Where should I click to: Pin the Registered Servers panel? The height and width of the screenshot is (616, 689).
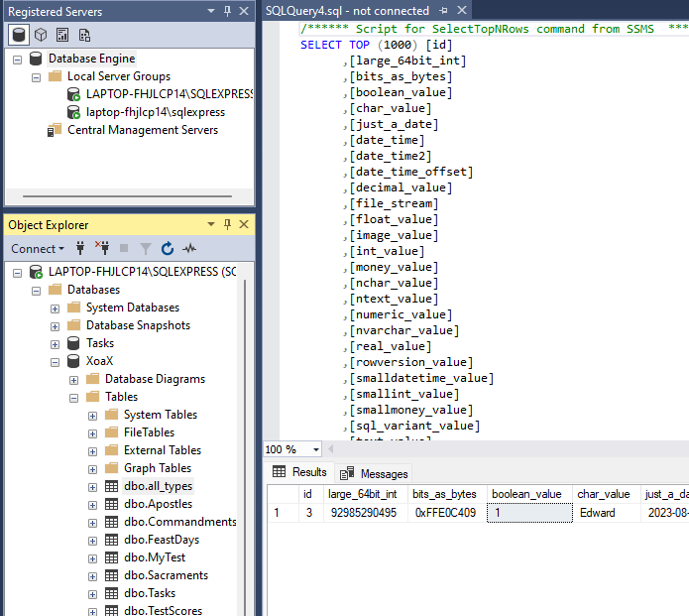tap(227, 11)
